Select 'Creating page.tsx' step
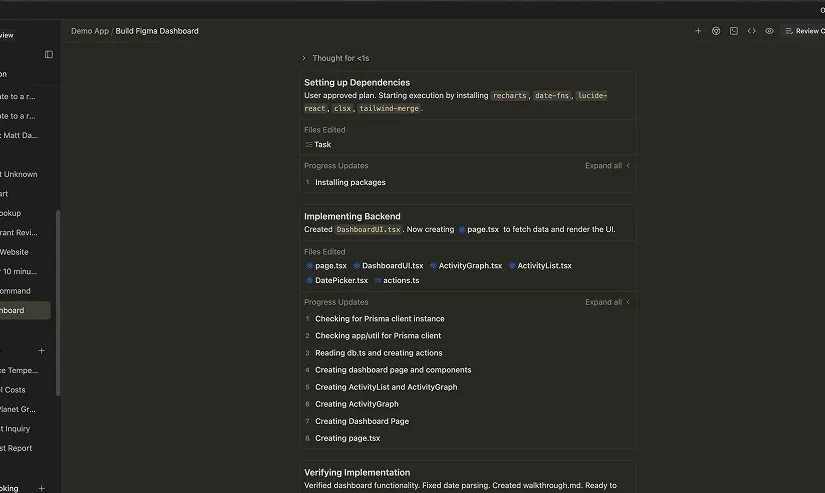 [x=348, y=438]
